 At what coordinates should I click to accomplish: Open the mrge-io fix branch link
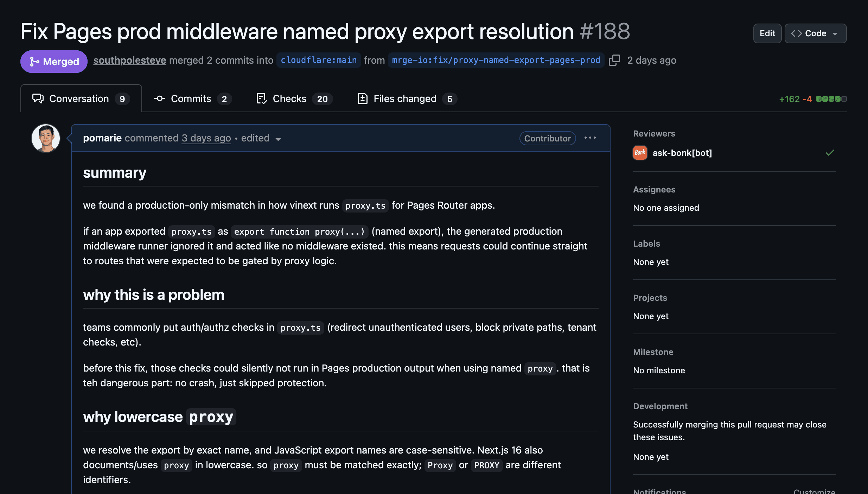496,60
